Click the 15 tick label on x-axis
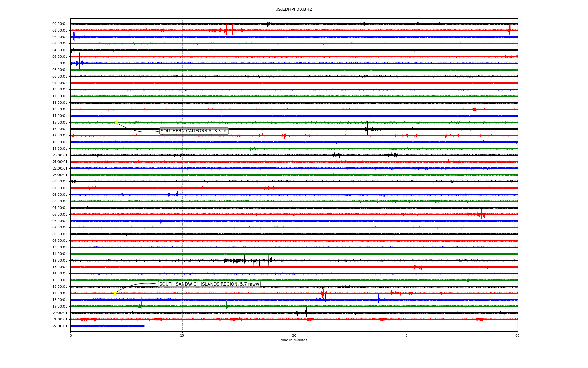Image resolution: width=588 pixels, height=368 pixels. [182, 335]
